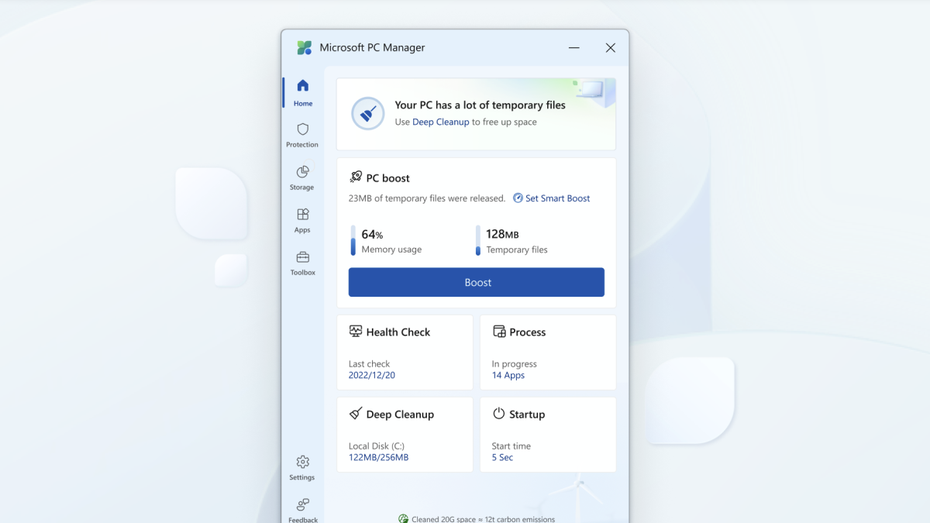The width and height of the screenshot is (930, 523).
Task: Click the broom icon in the banner
Action: tap(367, 113)
